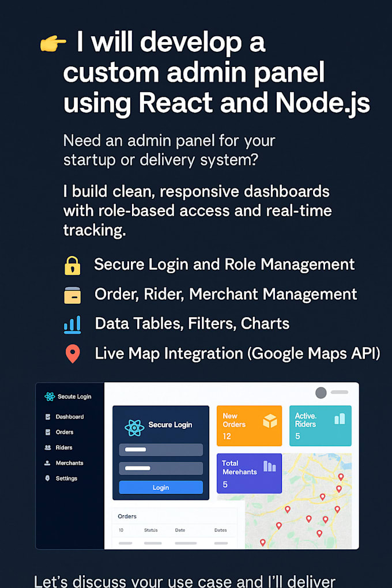Screen dimensions: 392x588
Task: Click the yellow archive box icon
Action: coord(73,295)
